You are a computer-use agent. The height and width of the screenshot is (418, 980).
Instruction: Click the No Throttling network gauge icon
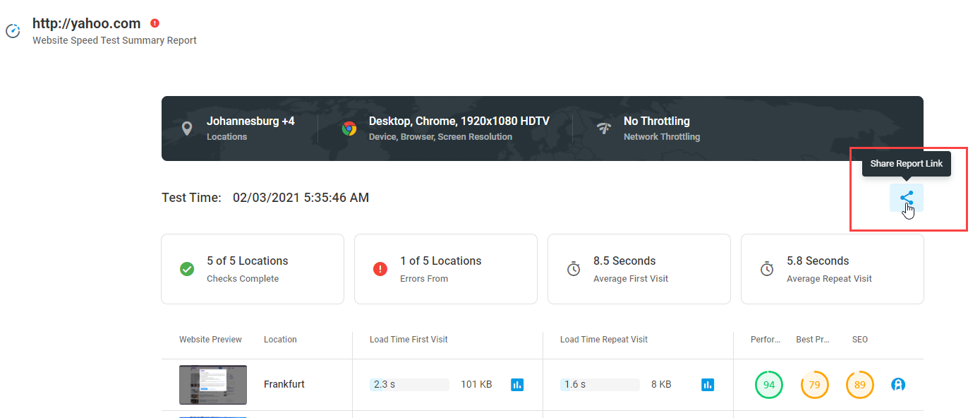pyautogui.click(x=603, y=129)
